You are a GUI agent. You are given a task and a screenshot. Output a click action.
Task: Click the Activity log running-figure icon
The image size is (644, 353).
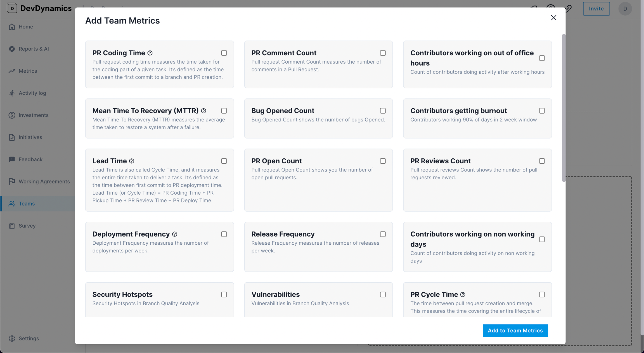click(x=12, y=93)
